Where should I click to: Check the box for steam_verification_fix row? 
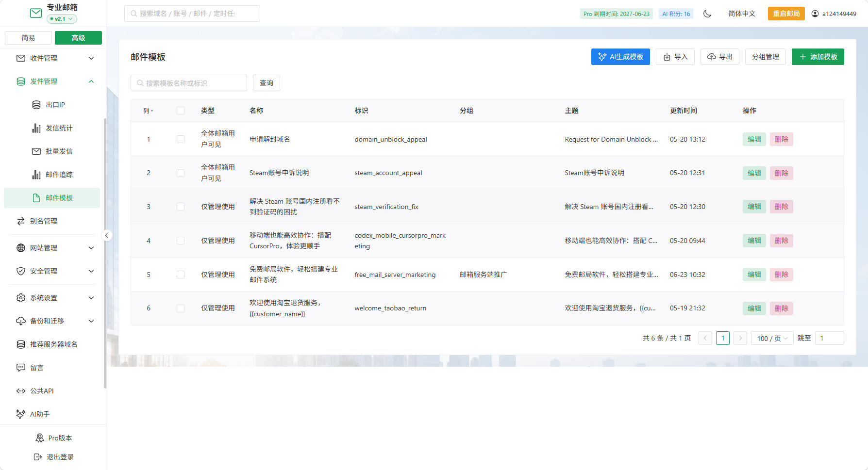click(x=181, y=207)
